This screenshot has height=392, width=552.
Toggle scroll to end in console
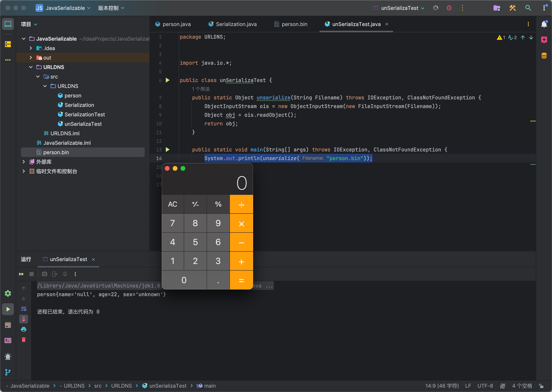click(x=24, y=319)
